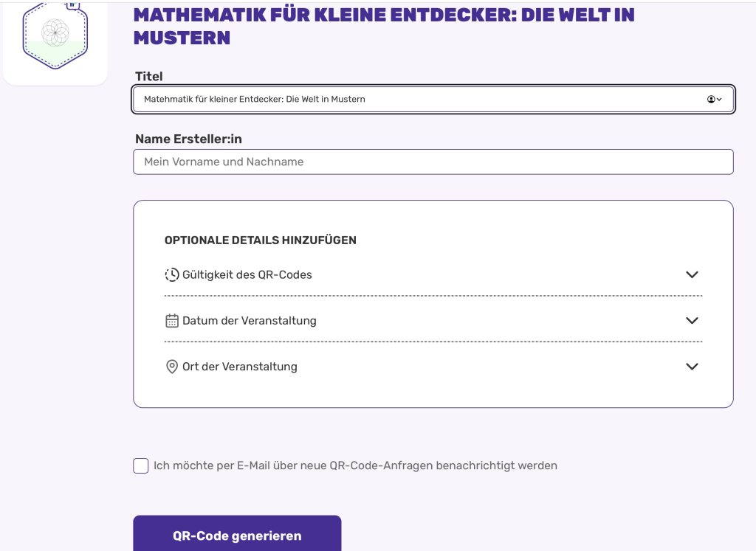Click the "Optionale Details hinzufügen" heading
Screen dimensions: 756x551
(261, 240)
